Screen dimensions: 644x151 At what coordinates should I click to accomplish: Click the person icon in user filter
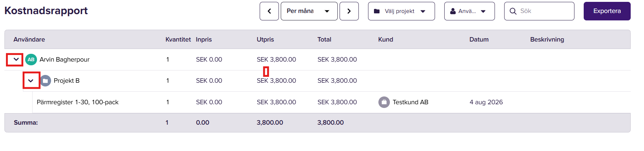pos(453,11)
